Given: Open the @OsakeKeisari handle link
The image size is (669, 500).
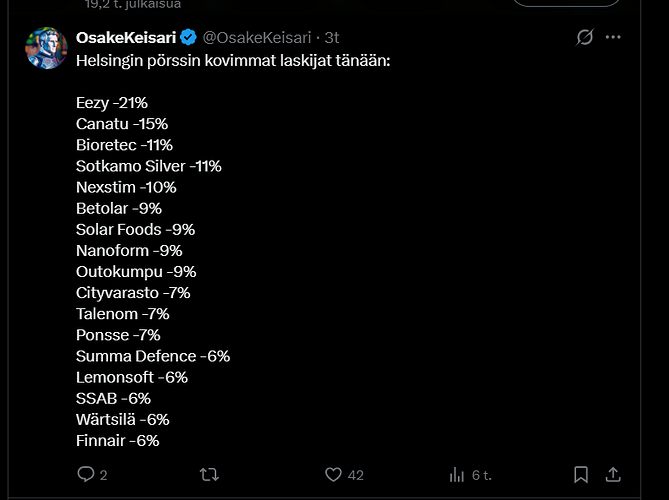Looking at the screenshot, I should [x=257, y=38].
